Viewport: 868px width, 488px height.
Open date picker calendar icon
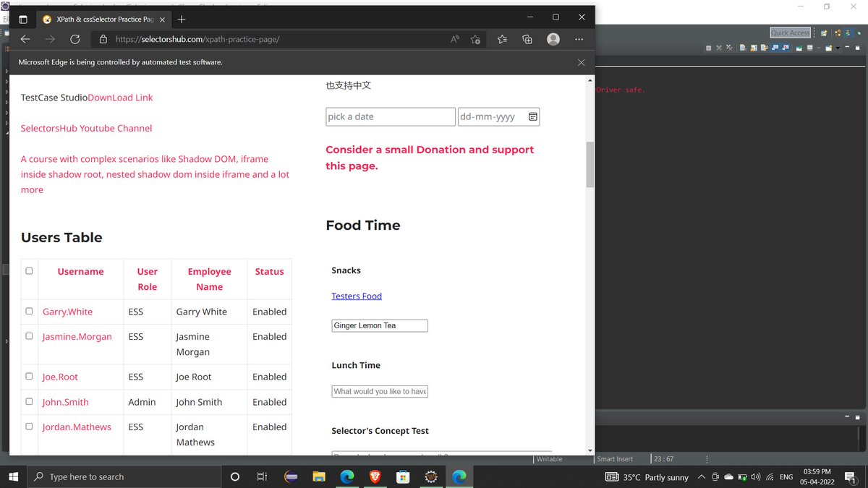click(x=532, y=116)
